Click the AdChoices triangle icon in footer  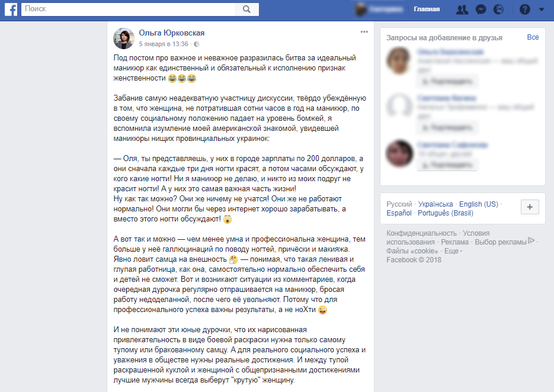531,241
